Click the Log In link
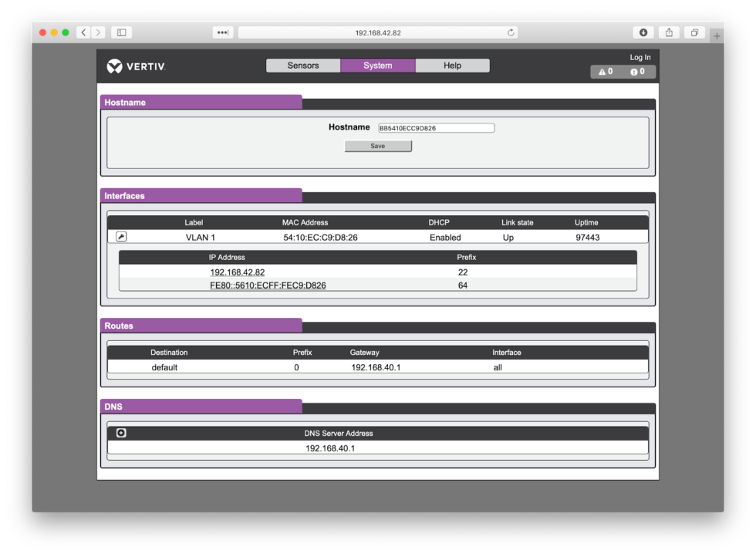Image resolution: width=756 pixels, height=554 pixels. [640, 57]
